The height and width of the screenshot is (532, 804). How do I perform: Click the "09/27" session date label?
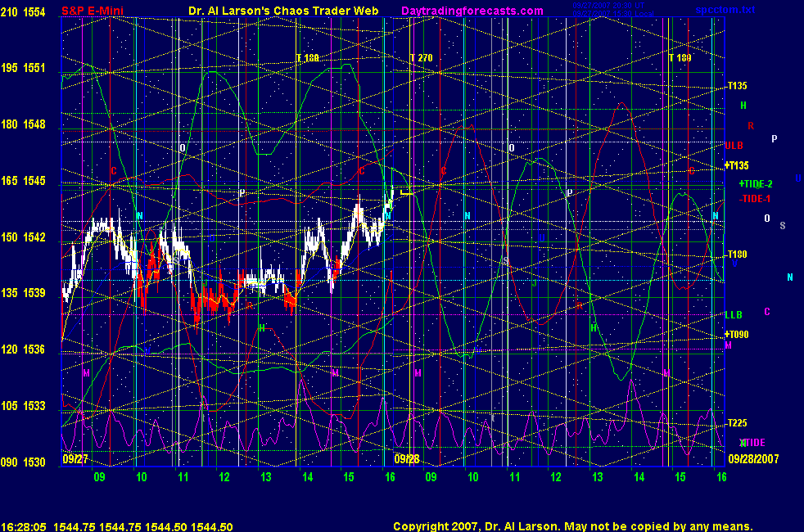[x=75, y=458]
